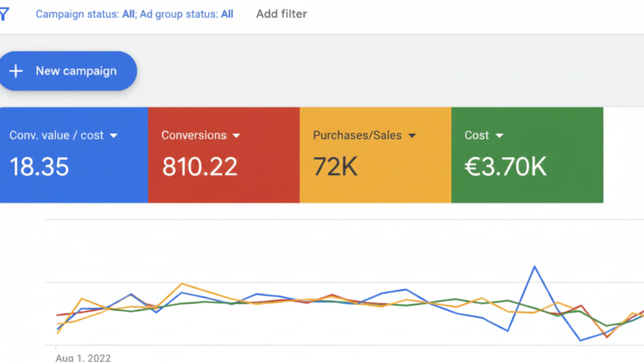The height and width of the screenshot is (362, 644).
Task: Click the Conv. value / cost label text
Action: 56,135
